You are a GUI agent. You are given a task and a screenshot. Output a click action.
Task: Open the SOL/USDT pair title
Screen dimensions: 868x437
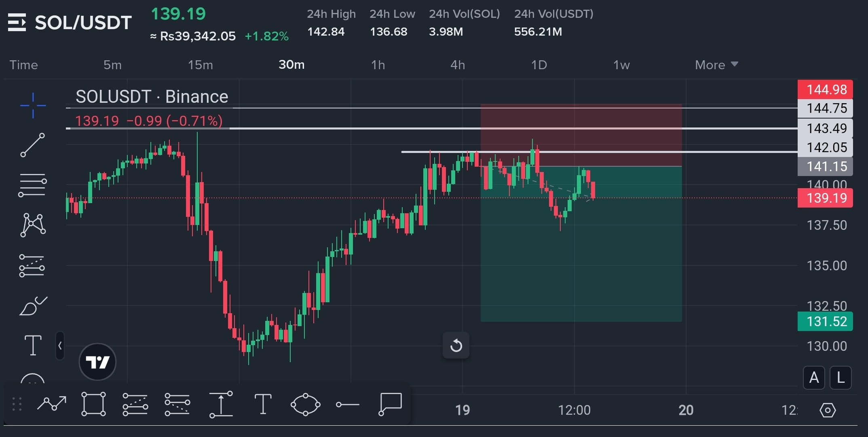(83, 22)
